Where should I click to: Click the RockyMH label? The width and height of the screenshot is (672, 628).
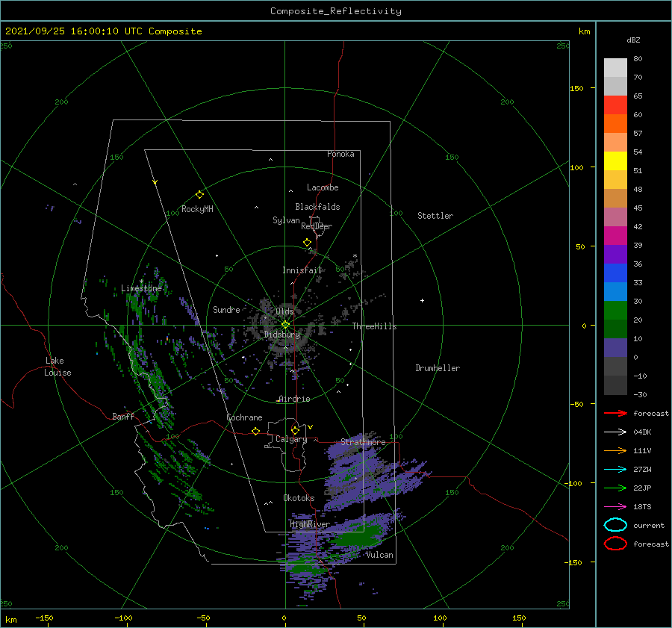[197, 209]
